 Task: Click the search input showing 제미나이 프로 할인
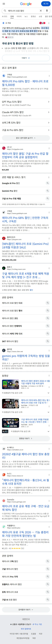coord(23,11)
